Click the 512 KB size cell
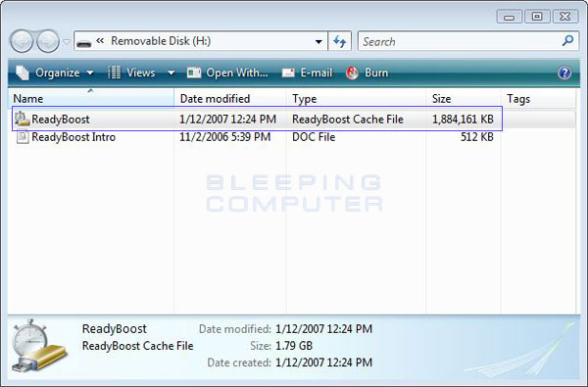This screenshot has width=588, height=387. point(477,137)
